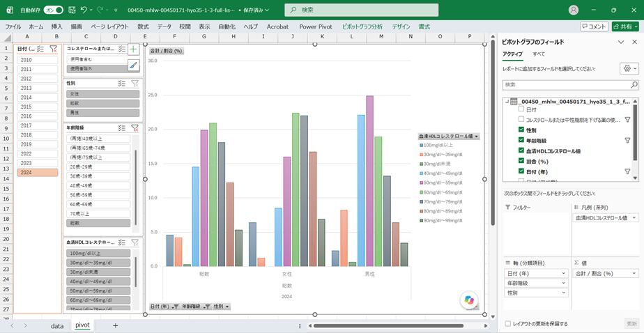This screenshot has width=644, height=333.
Task: Click the 共有 share button
Action: (625, 26)
